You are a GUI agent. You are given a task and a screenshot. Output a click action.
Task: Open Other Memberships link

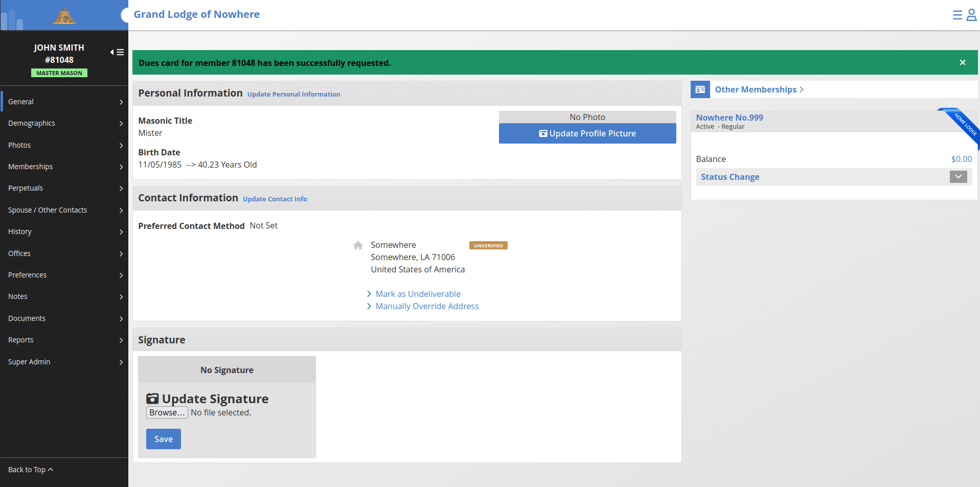pos(759,89)
